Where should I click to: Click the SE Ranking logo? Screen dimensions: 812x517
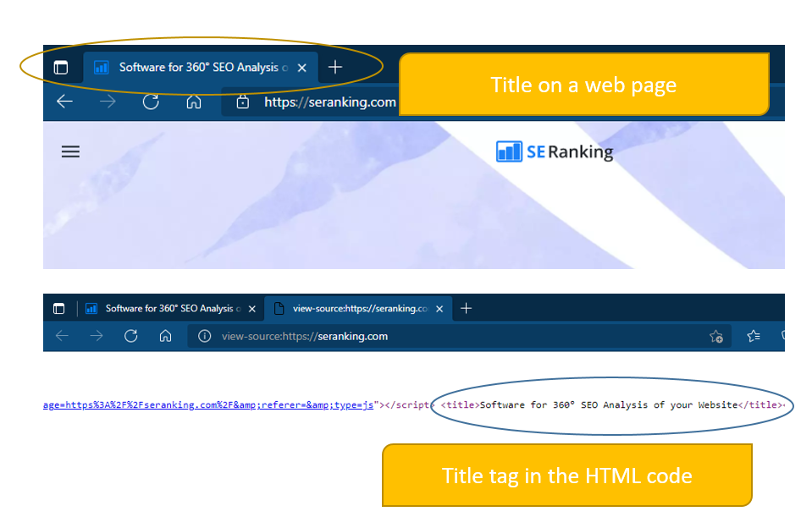554,151
